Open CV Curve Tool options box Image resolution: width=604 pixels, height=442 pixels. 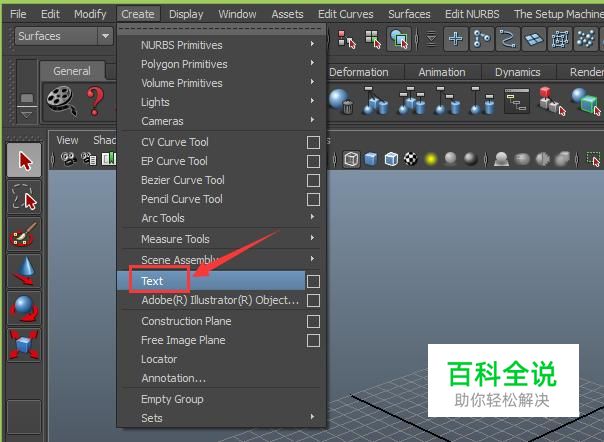[x=313, y=142]
